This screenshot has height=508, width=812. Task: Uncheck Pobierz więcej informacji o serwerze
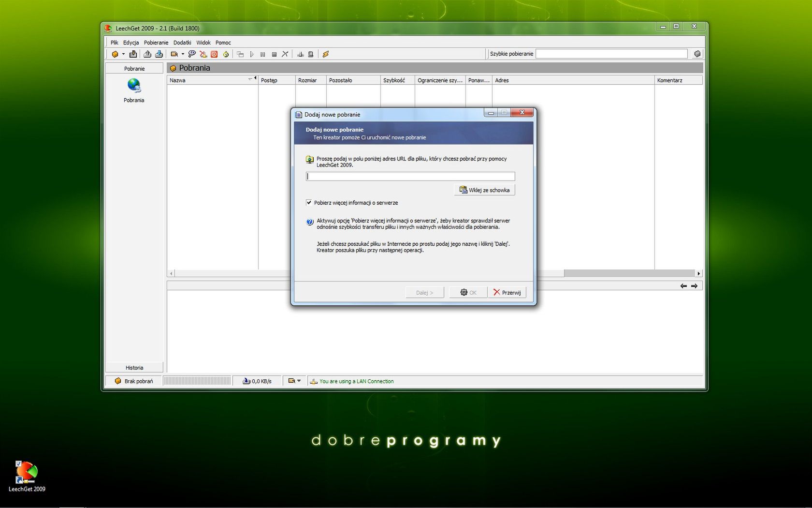coord(309,203)
